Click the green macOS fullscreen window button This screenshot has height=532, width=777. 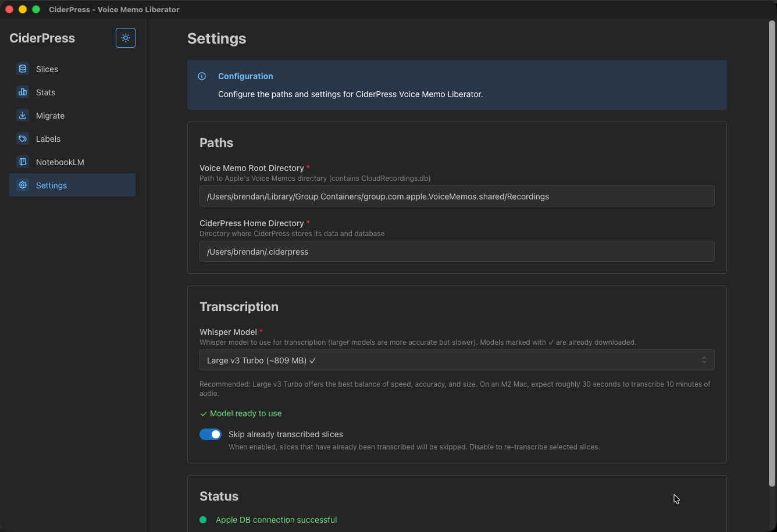pos(36,9)
